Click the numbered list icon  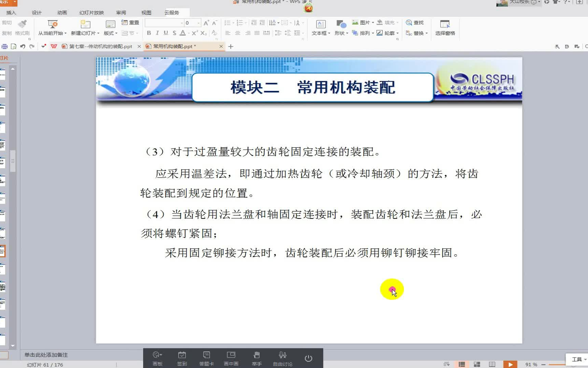tap(240, 23)
